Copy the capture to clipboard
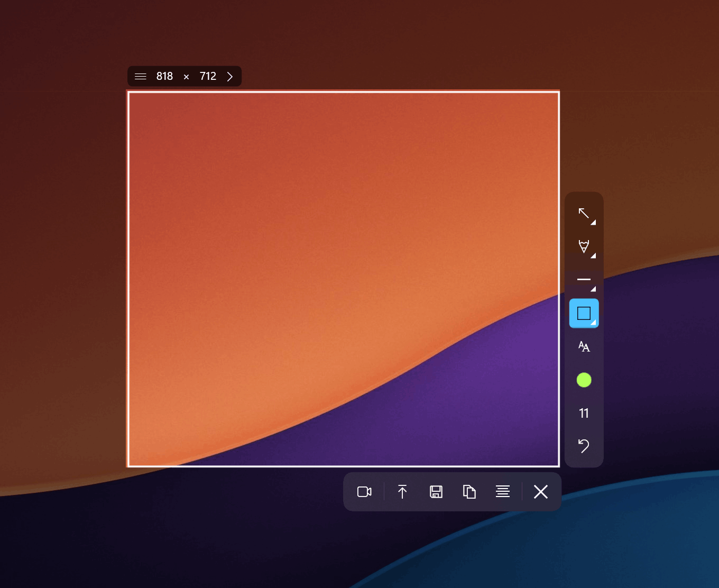Image resolution: width=719 pixels, height=588 pixels. (469, 492)
